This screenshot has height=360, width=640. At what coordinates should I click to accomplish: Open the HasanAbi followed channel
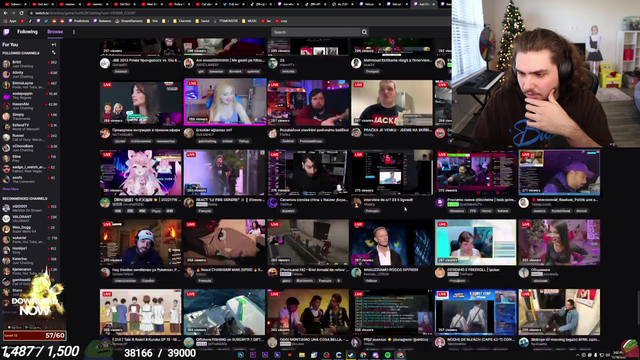(x=30, y=106)
